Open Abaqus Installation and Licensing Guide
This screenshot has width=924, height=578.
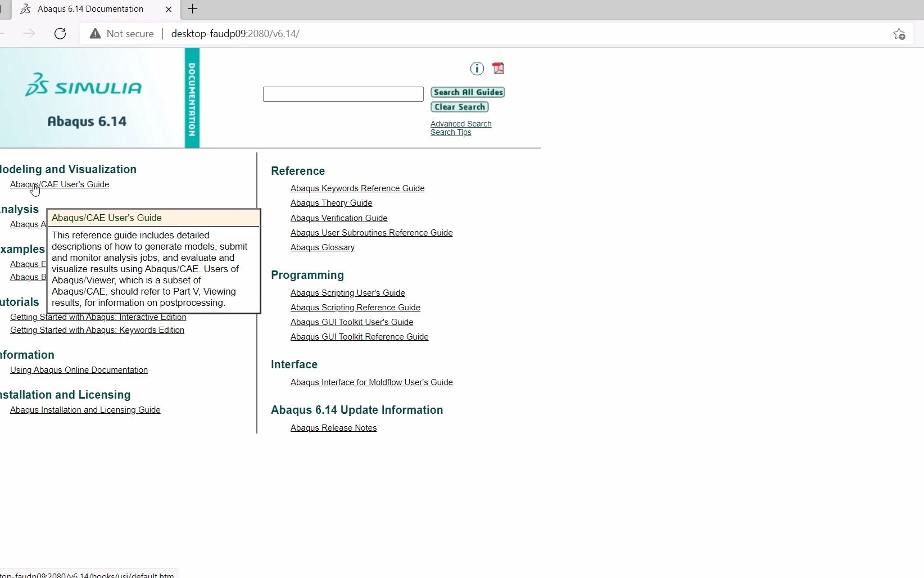[85, 410]
